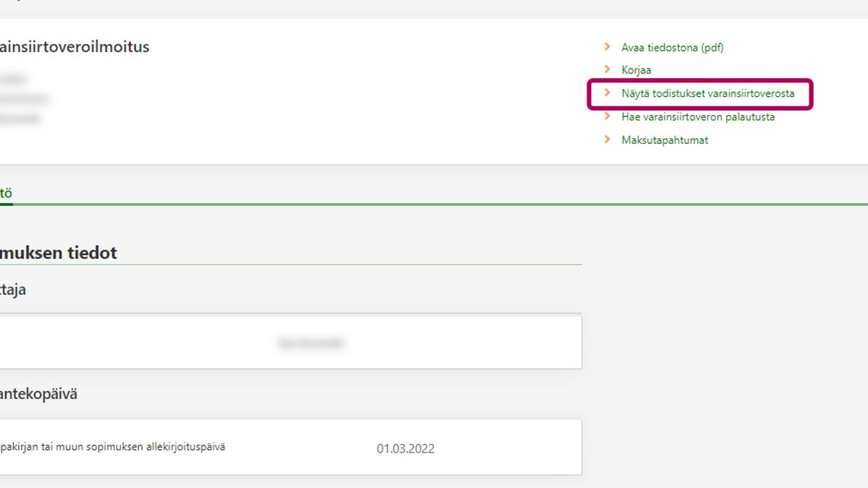The height and width of the screenshot is (488, 868).
Task: View the Maksutapahtumat link
Action: [665, 140]
